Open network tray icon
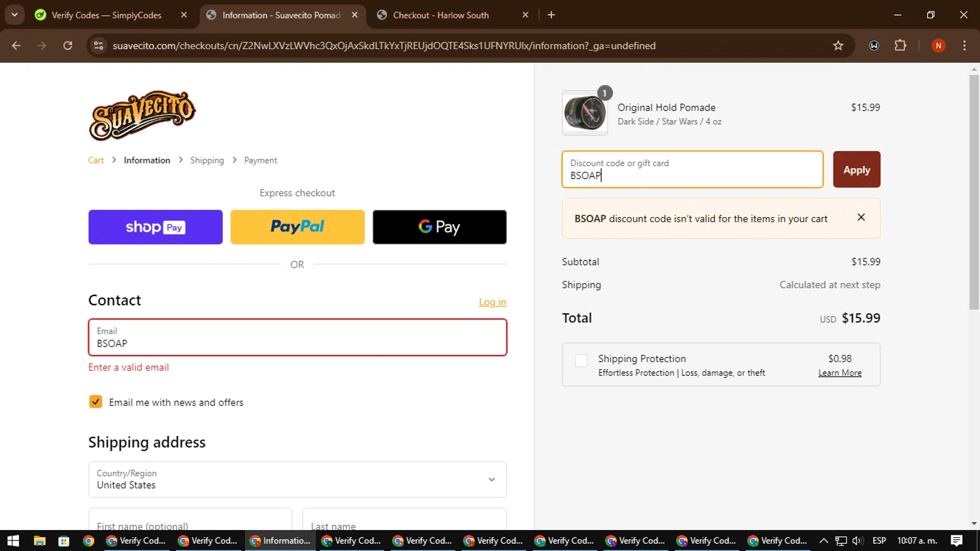Screen dimensions: 980x551 pyautogui.click(x=841, y=541)
